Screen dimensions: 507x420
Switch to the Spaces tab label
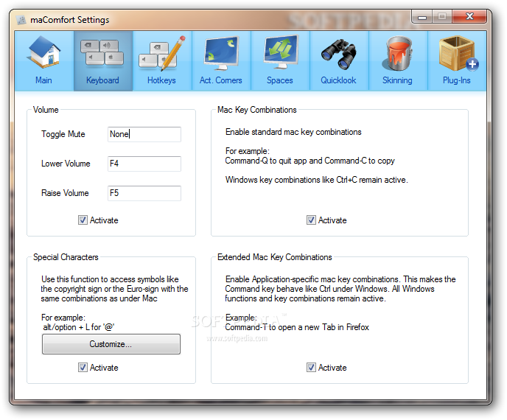pyautogui.click(x=280, y=80)
